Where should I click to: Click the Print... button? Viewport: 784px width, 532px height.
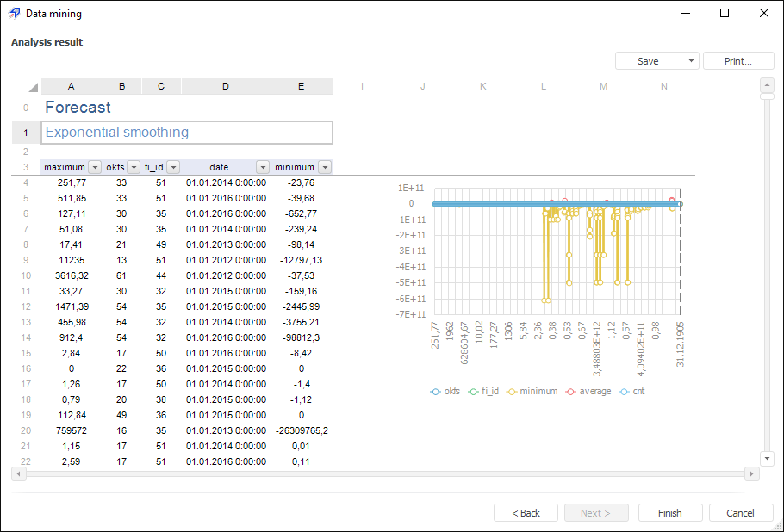737,61
